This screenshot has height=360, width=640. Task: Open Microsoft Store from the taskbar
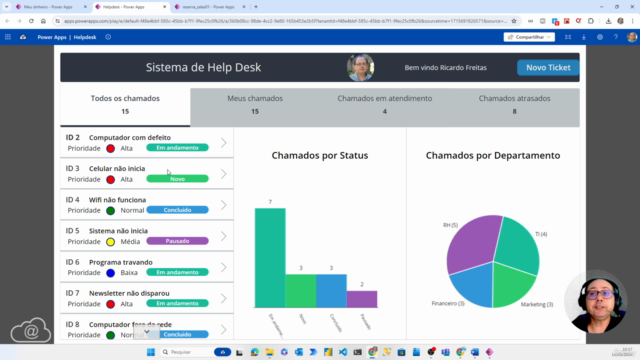(402, 352)
